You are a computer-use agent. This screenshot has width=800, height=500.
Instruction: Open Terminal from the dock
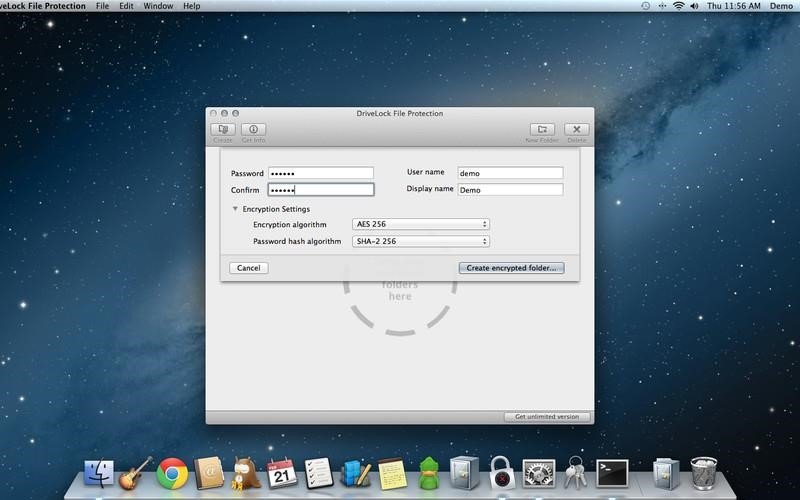pyautogui.click(x=612, y=473)
